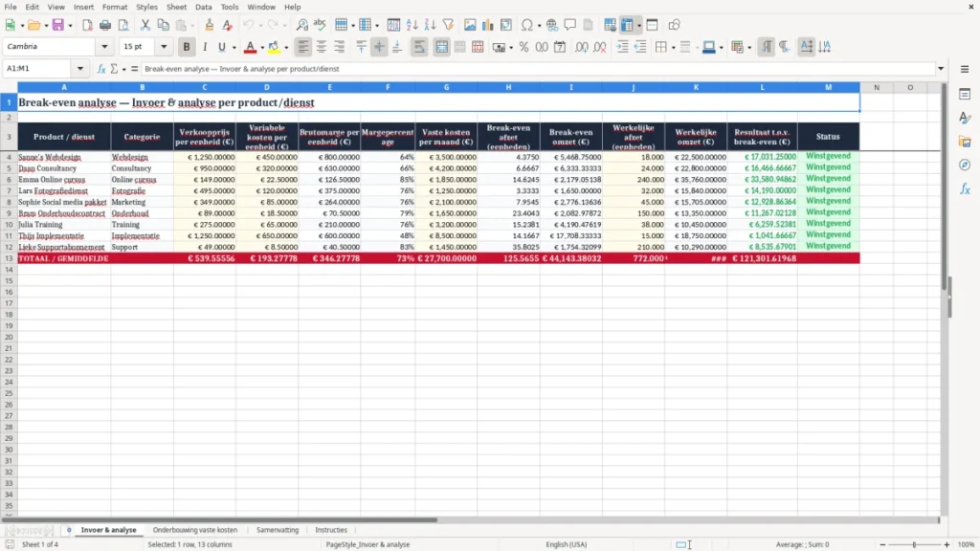Toggle Wrap Text button

[419, 47]
